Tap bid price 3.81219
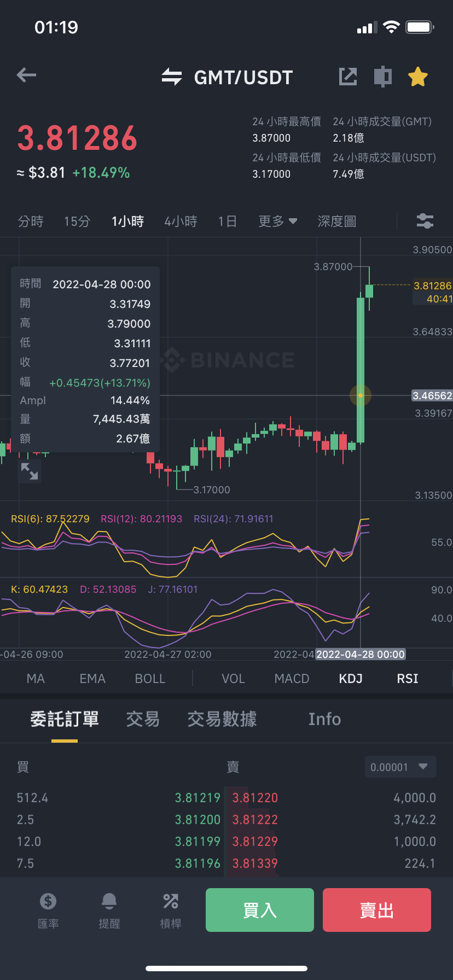The image size is (453, 980). point(198,798)
